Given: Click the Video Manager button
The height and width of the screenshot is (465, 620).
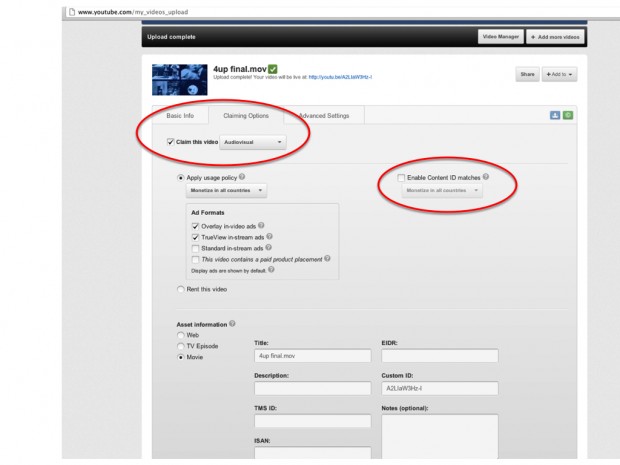Looking at the screenshot, I should pos(501,37).
